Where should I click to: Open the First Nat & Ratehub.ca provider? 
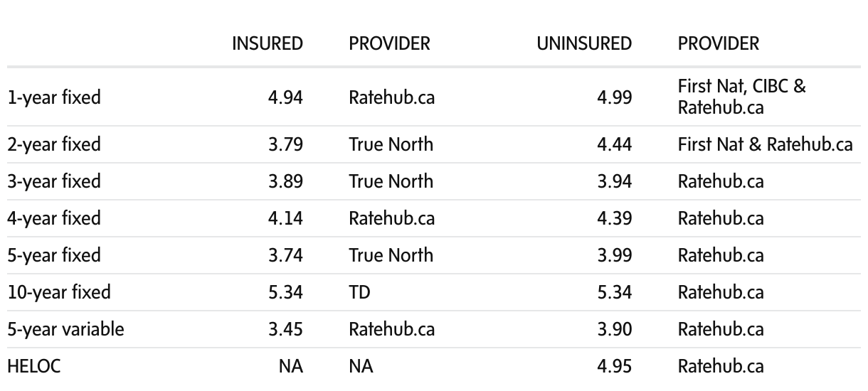[x=765, y=144]
